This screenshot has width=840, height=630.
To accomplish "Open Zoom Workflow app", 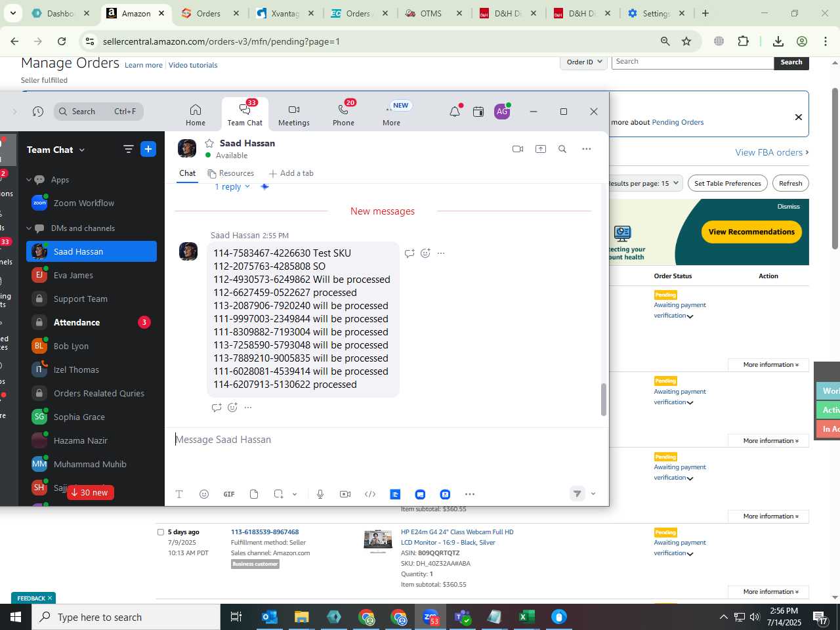I will [x=91, y=203].
